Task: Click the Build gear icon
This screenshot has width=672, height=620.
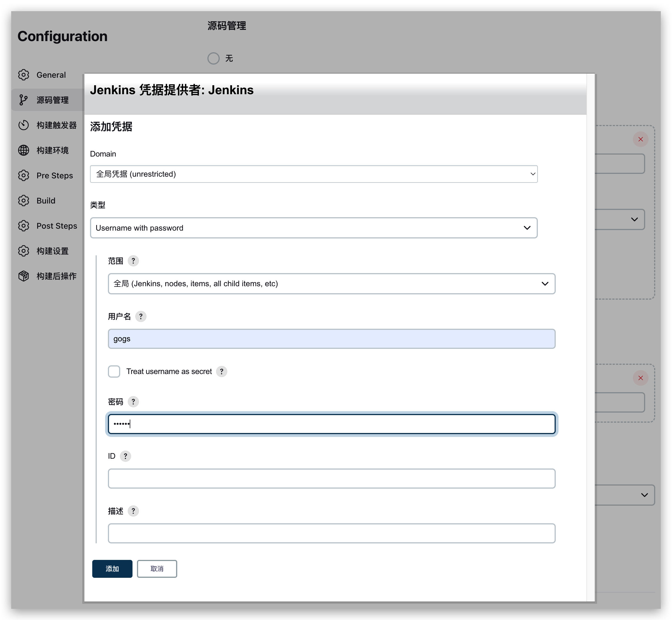Action: tap(23, 201)
